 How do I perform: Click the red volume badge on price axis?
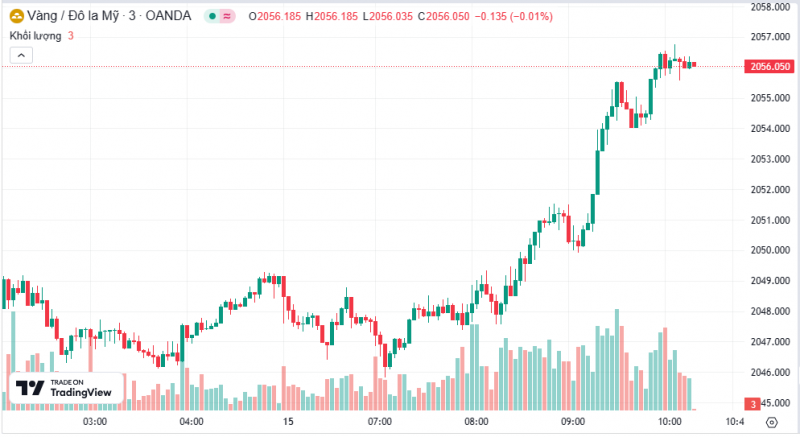pos(751,404)
